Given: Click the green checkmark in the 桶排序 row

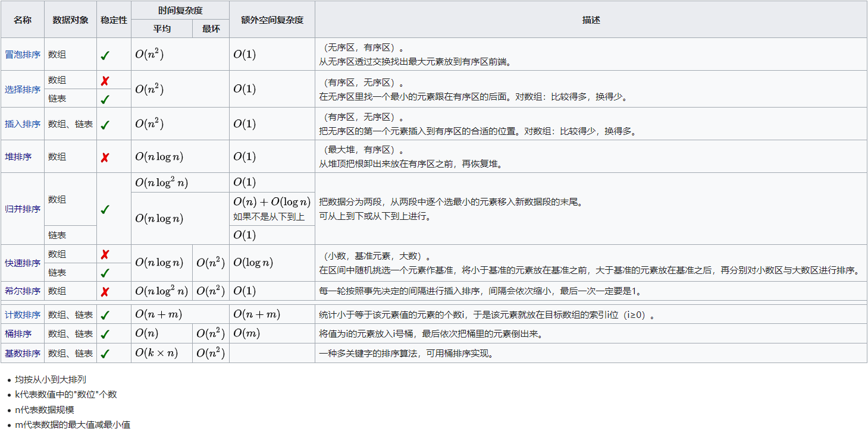Looking at the screenshot, I should 105,335.
